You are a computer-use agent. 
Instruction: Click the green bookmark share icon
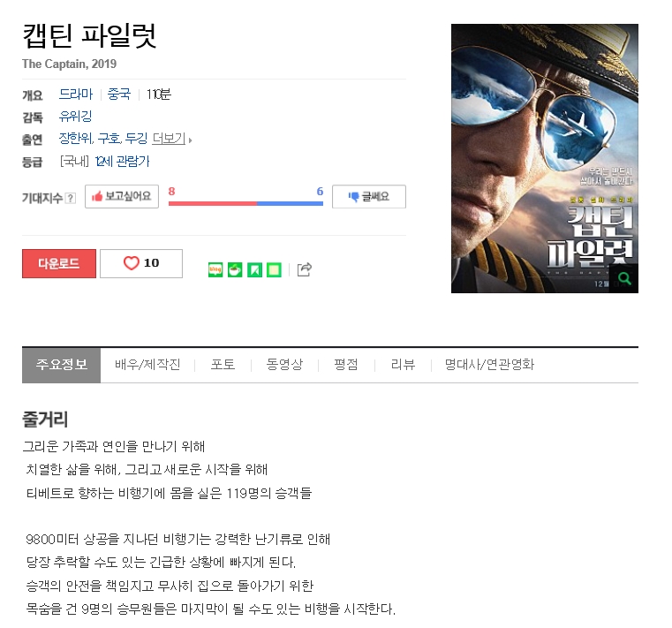click(254, 269)
